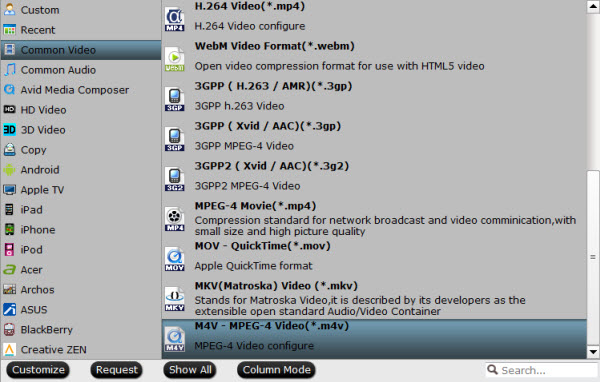
Task: Click the 3GPP H.263 AMR phone icon
Action: pos(174,99)
